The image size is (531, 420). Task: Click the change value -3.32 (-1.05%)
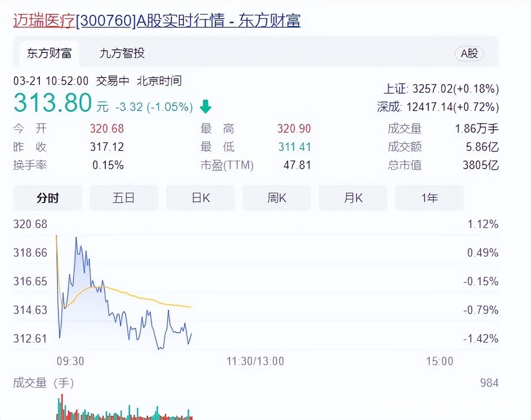pyautogui.click(x=154, y=107)
